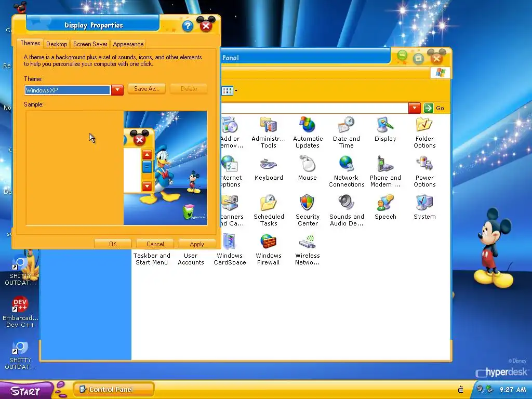Open the Start menu

click(x=26, y=391)
